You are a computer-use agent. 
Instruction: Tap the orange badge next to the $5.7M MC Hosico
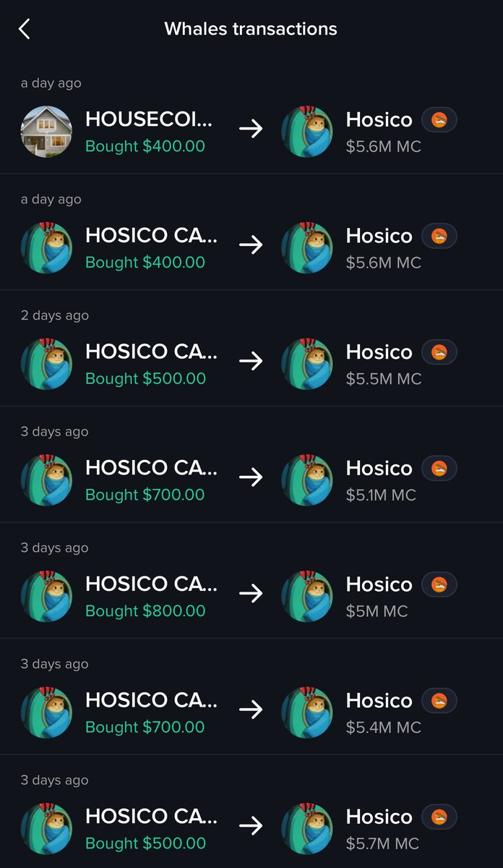pyautogui.click(x=439, y=817)
